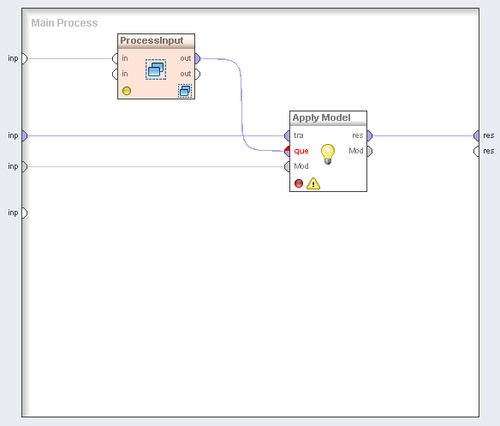This screenshot has height=426, width=500.
Task: Click the 'res' output port of Apply Model
Action: tap(370, 136)
